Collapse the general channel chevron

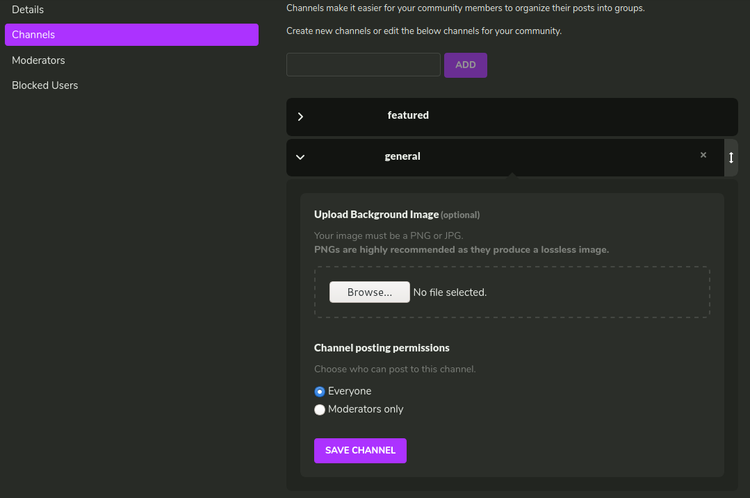(300, 157)
